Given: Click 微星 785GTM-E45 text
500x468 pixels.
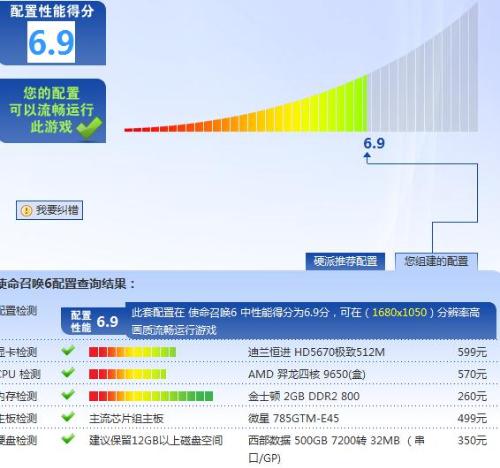Looking at the screenshot, I should (x=293, y=418).
